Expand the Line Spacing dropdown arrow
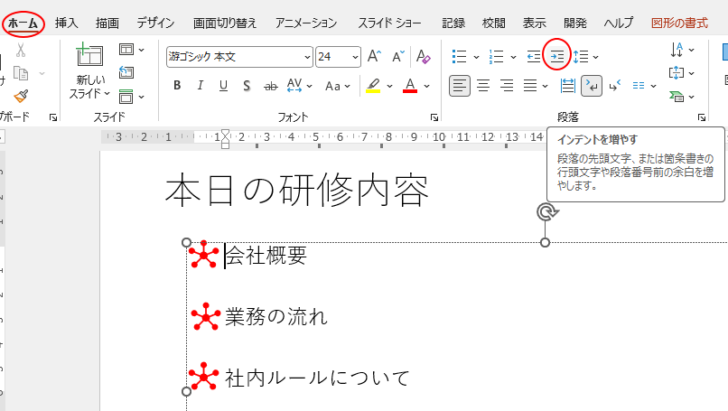728x411 pixels. [x=596, y=57]
